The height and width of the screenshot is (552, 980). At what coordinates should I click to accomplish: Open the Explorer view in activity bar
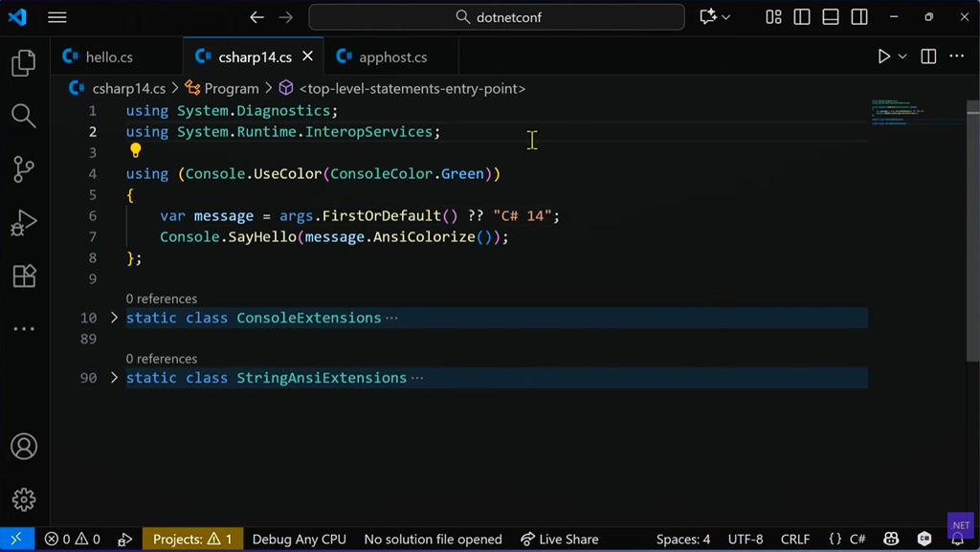[24, 63]
